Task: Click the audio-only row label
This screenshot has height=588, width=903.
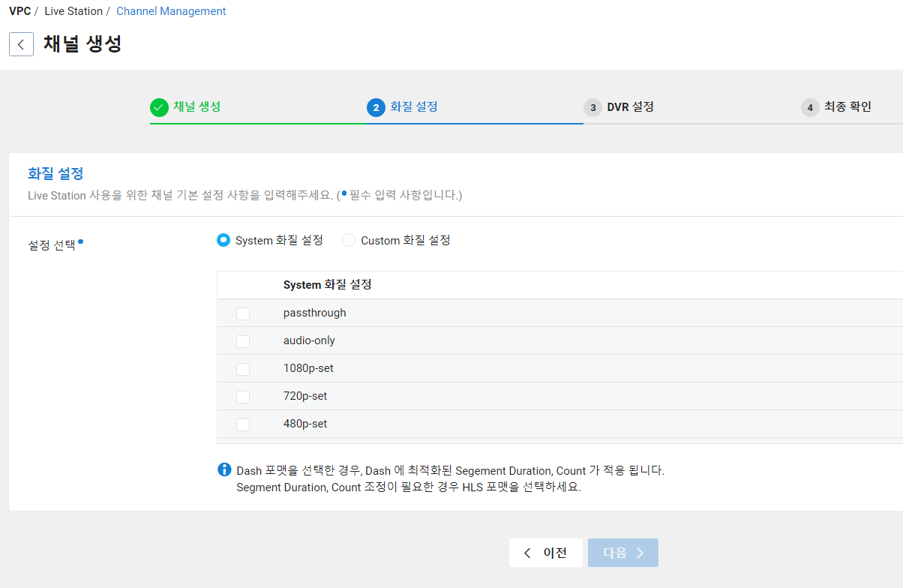Action: (309, 340)
